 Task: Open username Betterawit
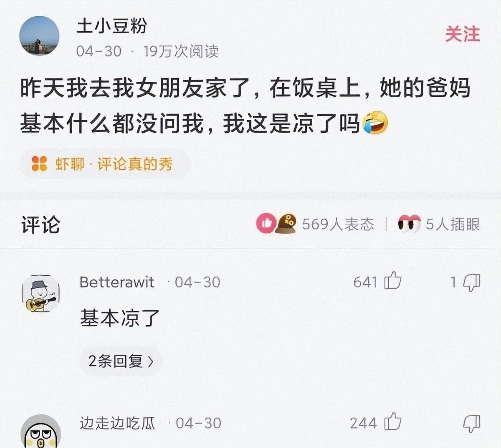117,282
